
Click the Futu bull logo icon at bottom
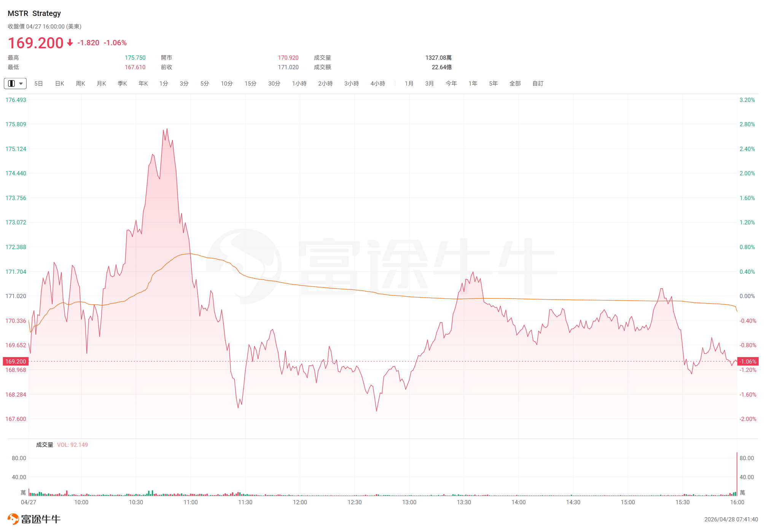(13, 519)
